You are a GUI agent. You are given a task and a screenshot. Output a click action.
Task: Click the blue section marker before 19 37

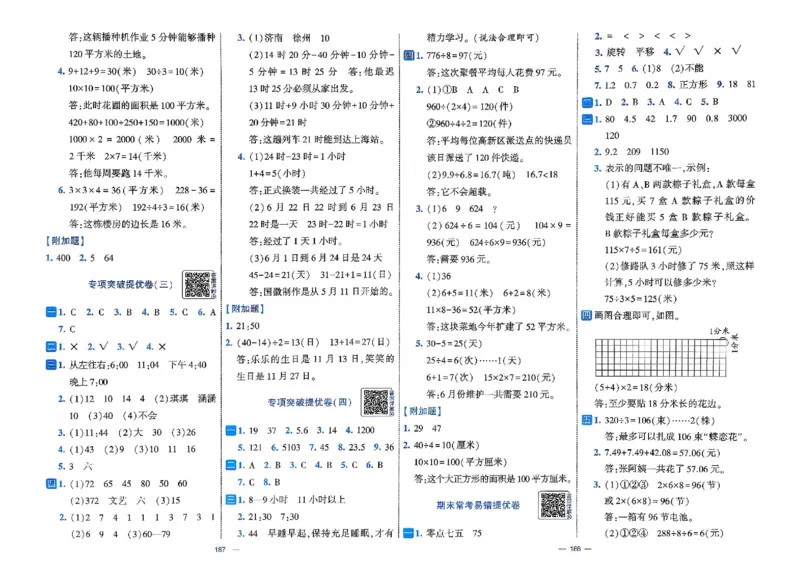(231, 430)
